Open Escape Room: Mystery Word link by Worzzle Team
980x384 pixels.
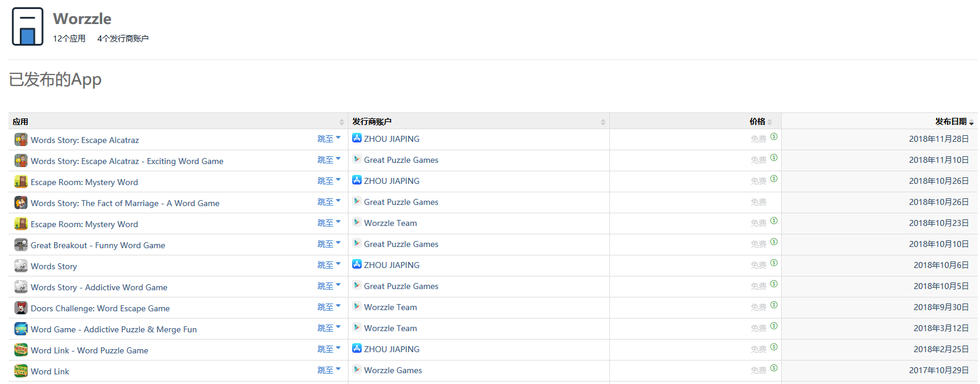(x=84, y=224)
